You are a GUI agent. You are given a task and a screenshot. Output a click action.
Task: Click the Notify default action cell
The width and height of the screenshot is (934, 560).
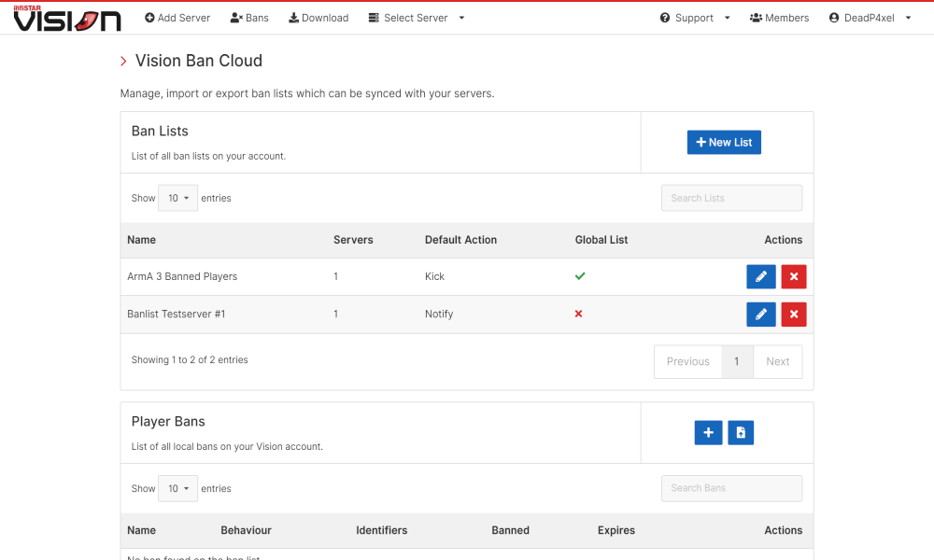pyautogui.click(x=439, y=314)
